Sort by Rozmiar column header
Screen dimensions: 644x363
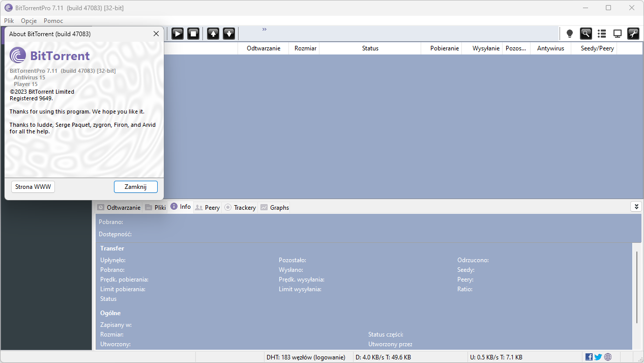tap(304, 48)
